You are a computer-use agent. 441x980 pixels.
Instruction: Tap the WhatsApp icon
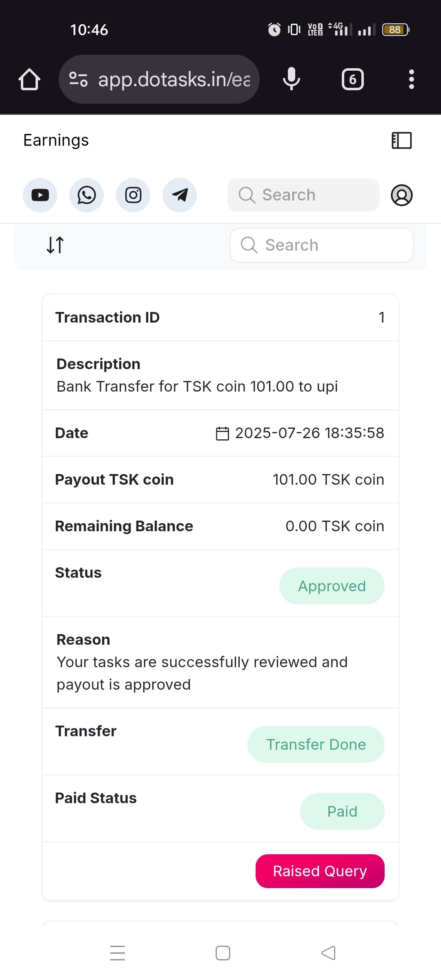point(87,195)
